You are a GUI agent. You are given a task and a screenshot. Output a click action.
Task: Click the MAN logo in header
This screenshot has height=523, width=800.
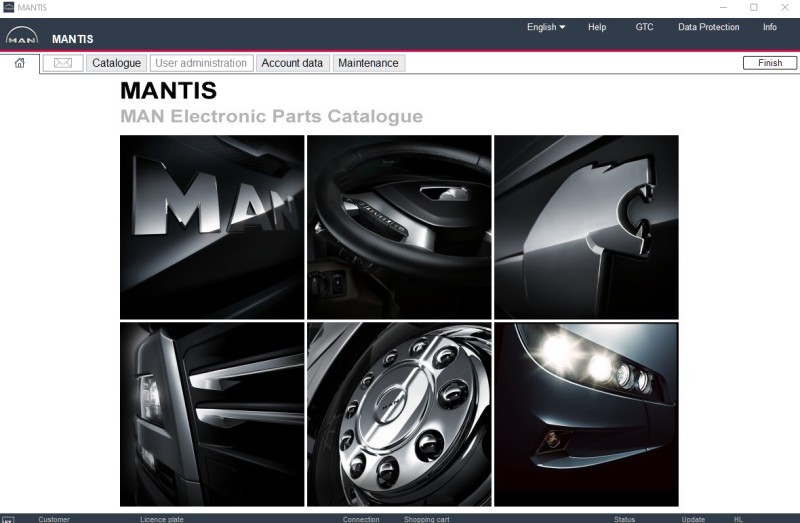coord(20,38)
